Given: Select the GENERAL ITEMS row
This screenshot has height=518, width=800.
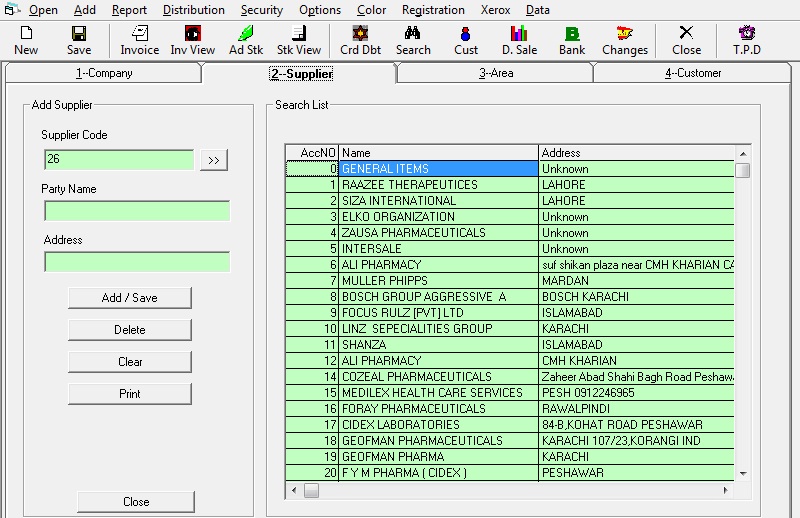Looking at the screenshot, I should tap(510, 169).
